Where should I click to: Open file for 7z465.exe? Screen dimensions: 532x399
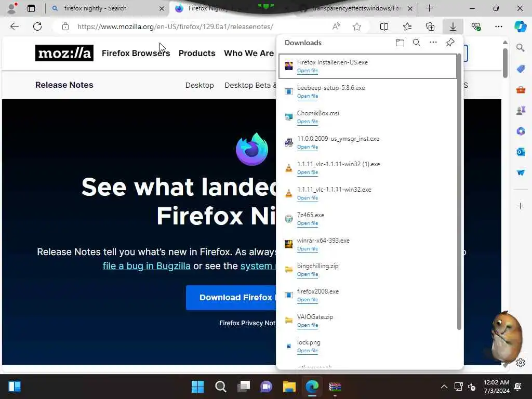click(308, 223)
